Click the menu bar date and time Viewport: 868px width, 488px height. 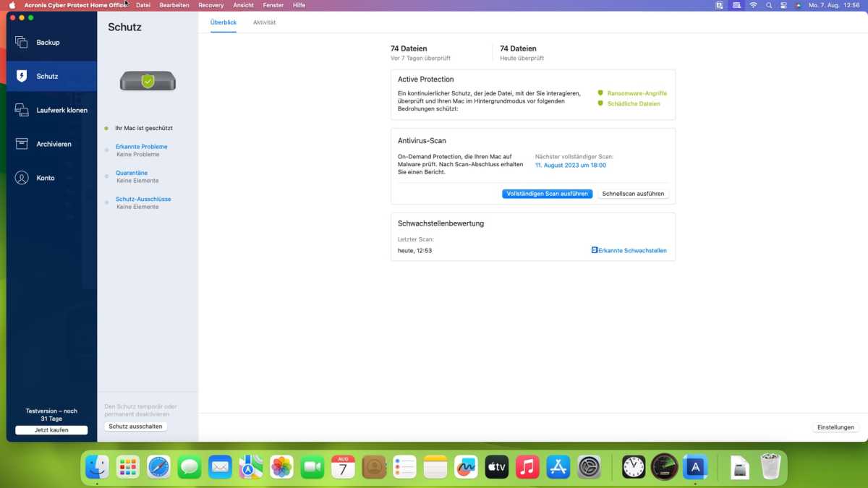834,5
